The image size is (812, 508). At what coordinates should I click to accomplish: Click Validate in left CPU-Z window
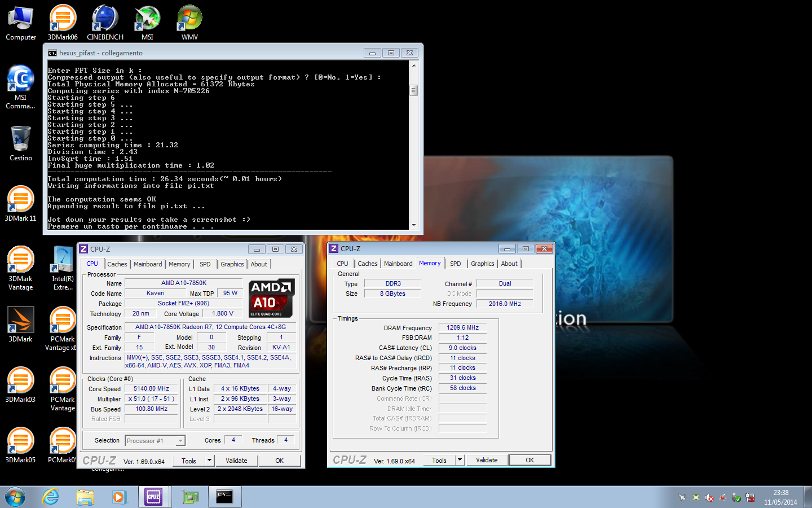236,461
